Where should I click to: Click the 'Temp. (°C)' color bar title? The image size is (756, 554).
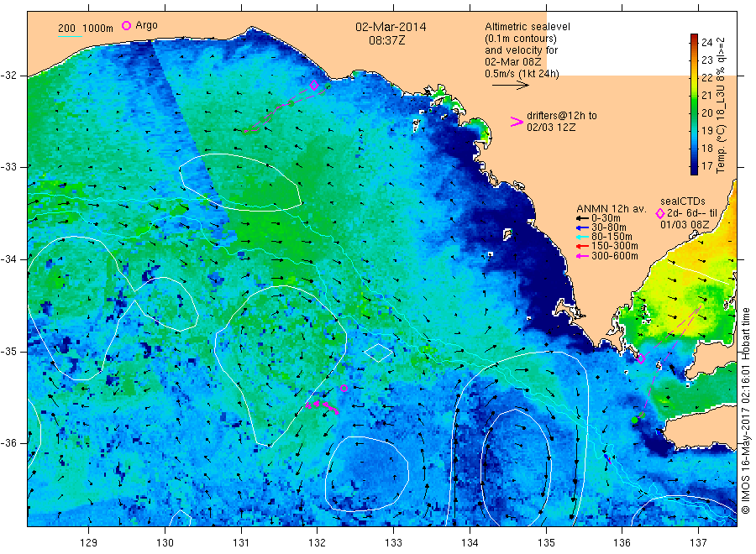point(721,149)
